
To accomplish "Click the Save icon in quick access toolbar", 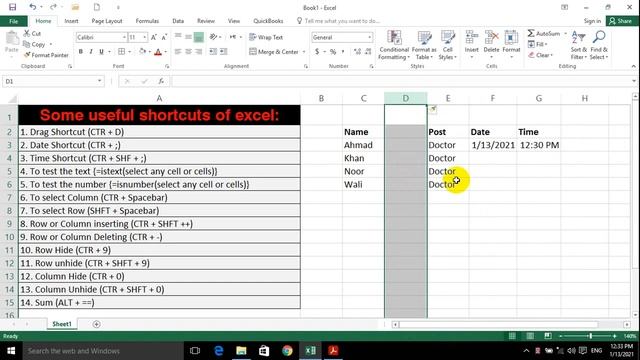I will [13, 7].
